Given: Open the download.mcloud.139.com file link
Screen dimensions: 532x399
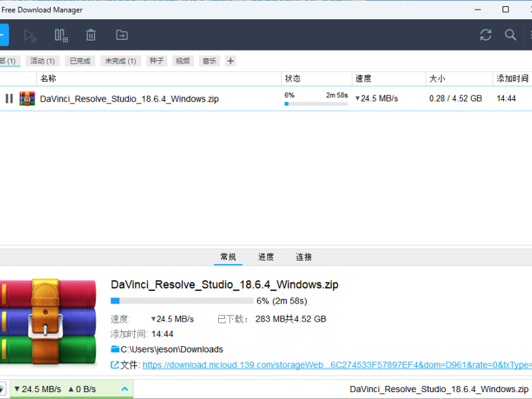Looking at the screenshot, I should (337, 365).
